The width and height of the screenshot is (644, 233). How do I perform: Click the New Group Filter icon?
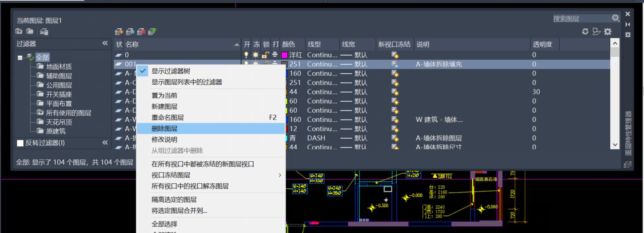click(30, 31)
